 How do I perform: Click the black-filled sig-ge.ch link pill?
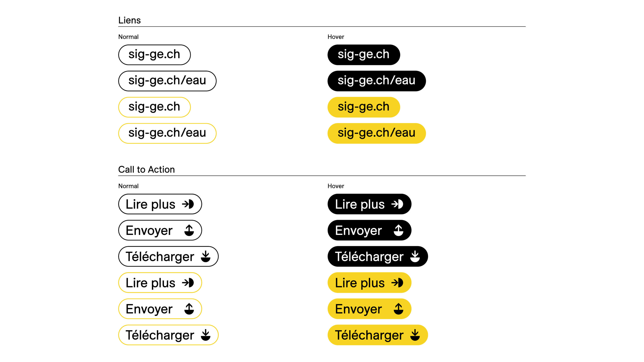pyautogui.click(x=364, y=55)
